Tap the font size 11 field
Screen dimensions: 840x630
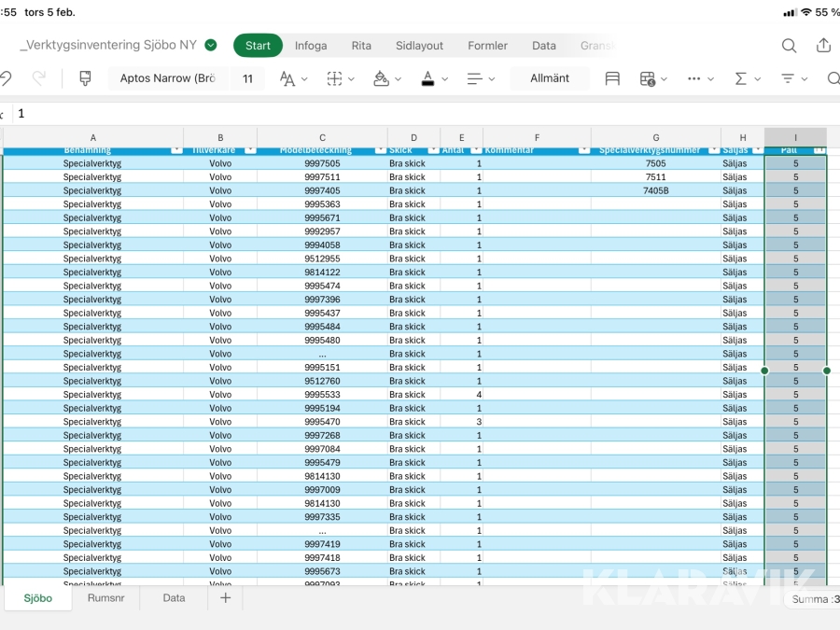tap(247, 79)
